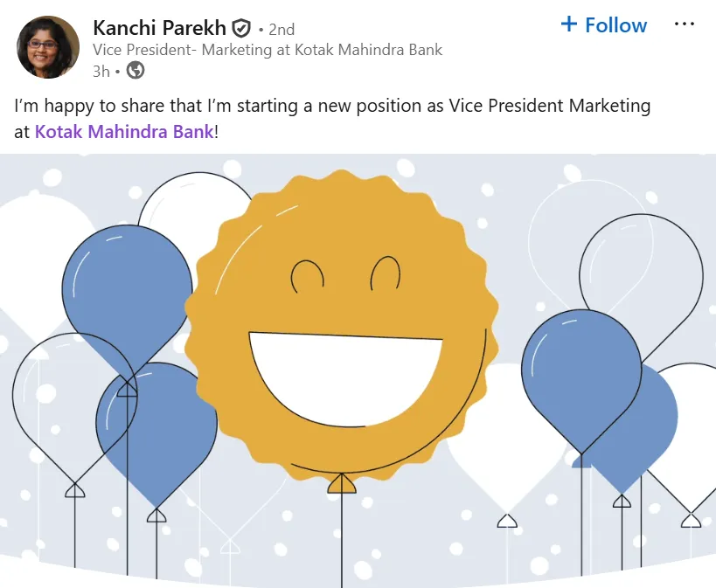Open Kanchi Parekh's profile photo
This screenshot has width=716, height=588.
[47, 47]
